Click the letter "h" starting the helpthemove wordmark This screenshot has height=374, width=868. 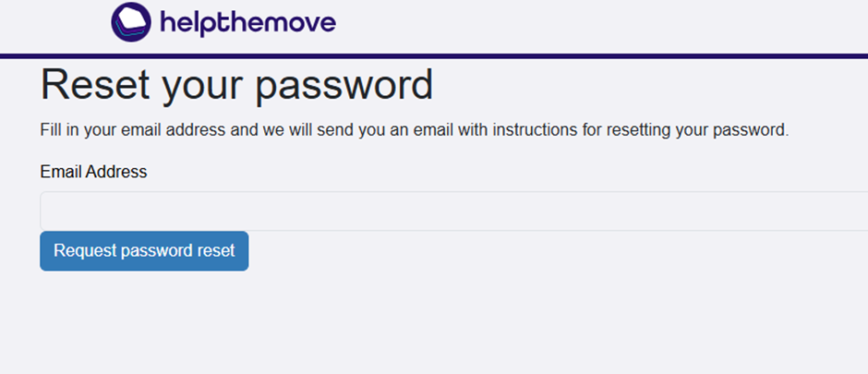click(x=166, y=22)
